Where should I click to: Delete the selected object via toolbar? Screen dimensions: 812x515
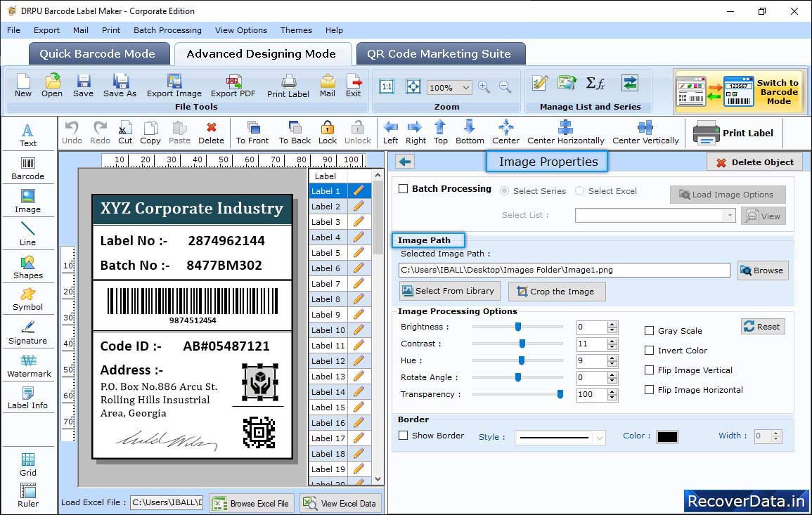point(212,133)
